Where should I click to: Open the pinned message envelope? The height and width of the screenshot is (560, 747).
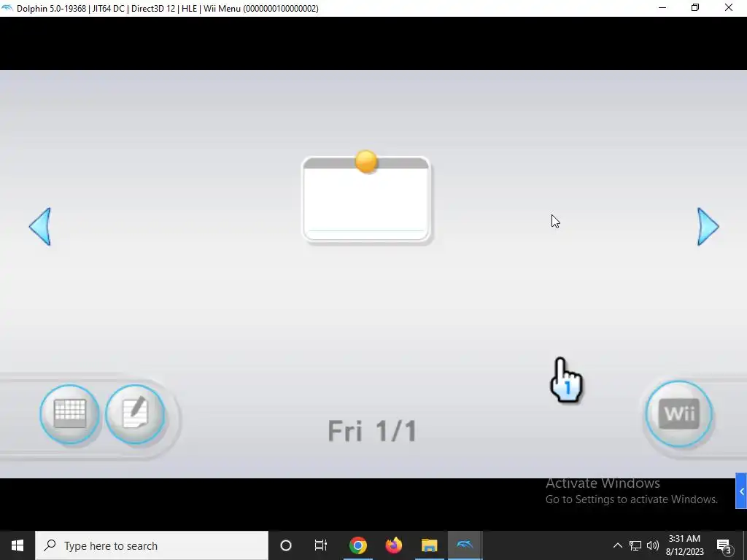pyautogui.click(x=366, y=199)
